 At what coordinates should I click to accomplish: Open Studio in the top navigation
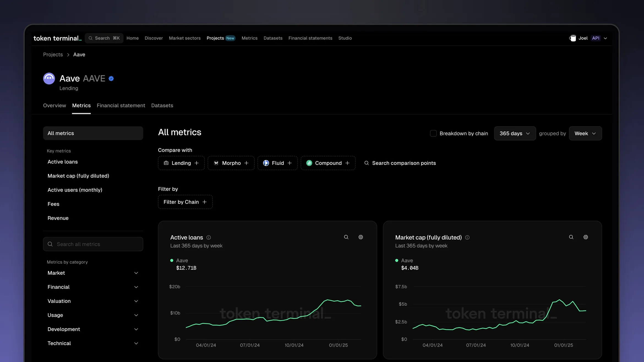click(x=345, y=38)
